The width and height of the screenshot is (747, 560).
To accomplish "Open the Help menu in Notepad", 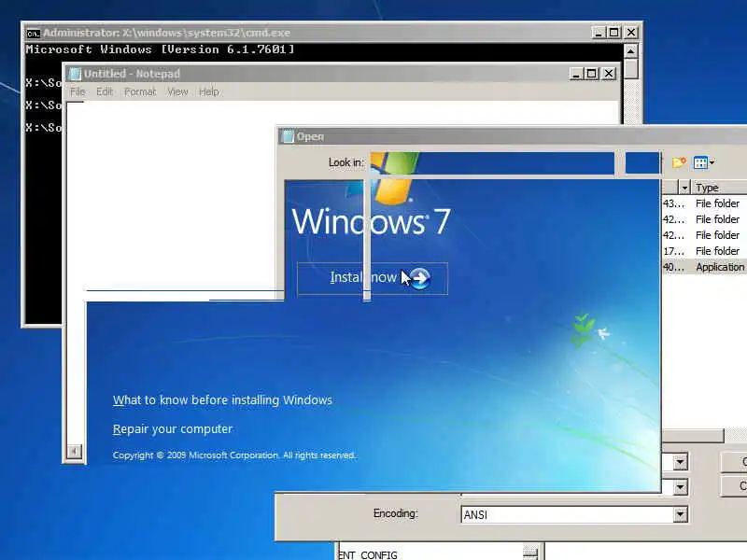I will coord(208,91).
